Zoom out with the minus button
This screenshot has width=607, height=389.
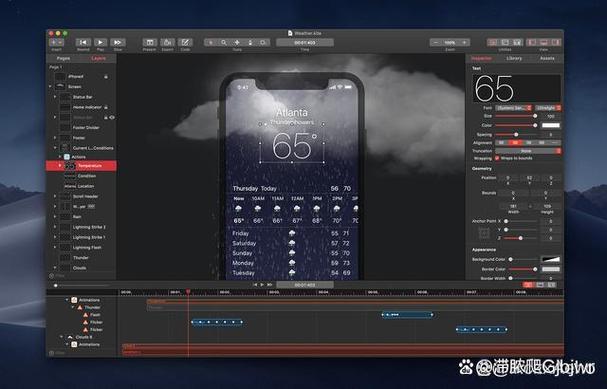pos(436,43)
